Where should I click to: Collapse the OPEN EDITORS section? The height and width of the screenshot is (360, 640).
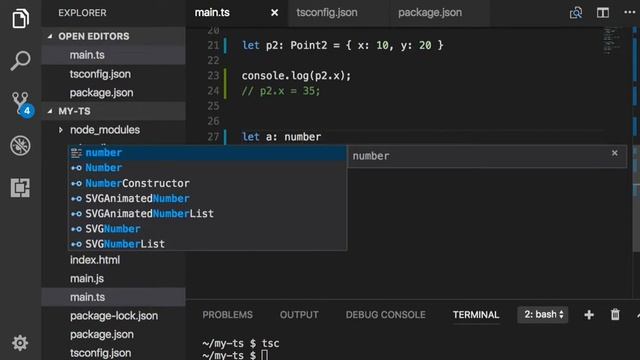click(x=113, y=36)
